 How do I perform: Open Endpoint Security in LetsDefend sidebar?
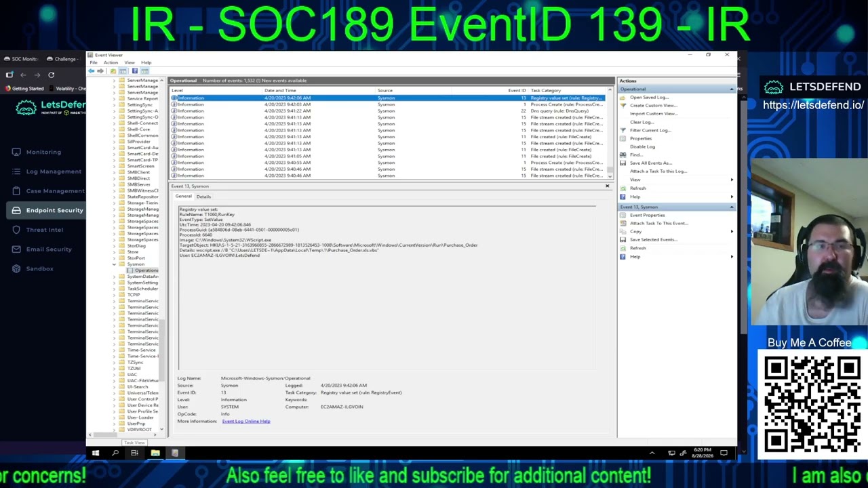click(47, 211)
